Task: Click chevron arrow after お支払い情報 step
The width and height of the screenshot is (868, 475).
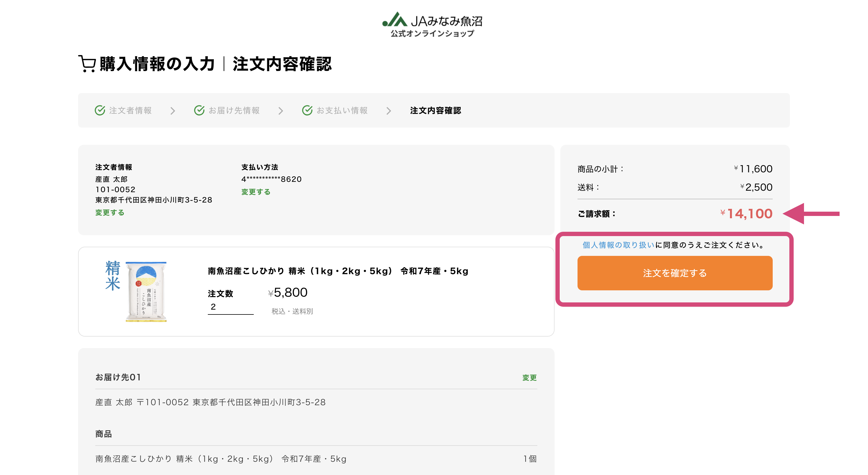Action: (x=389, y=111)
